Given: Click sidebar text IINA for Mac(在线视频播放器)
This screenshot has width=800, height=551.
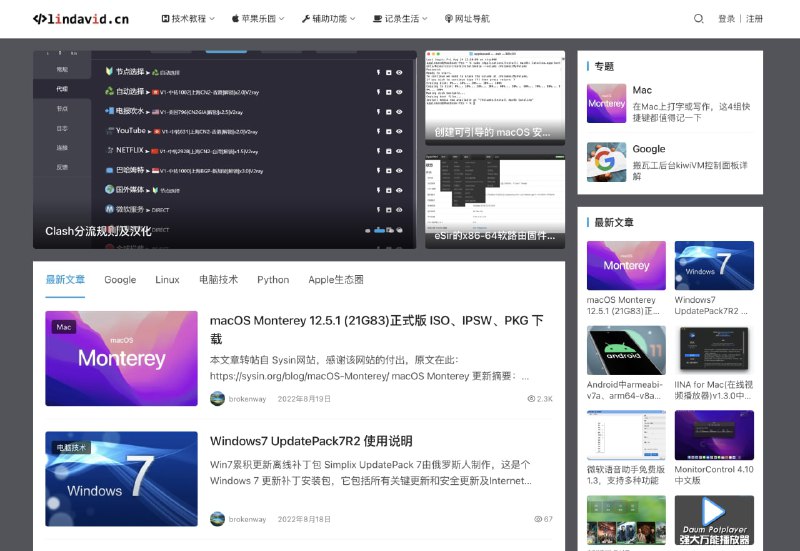Looking at the screenshot, I should [x=714, y=390].
